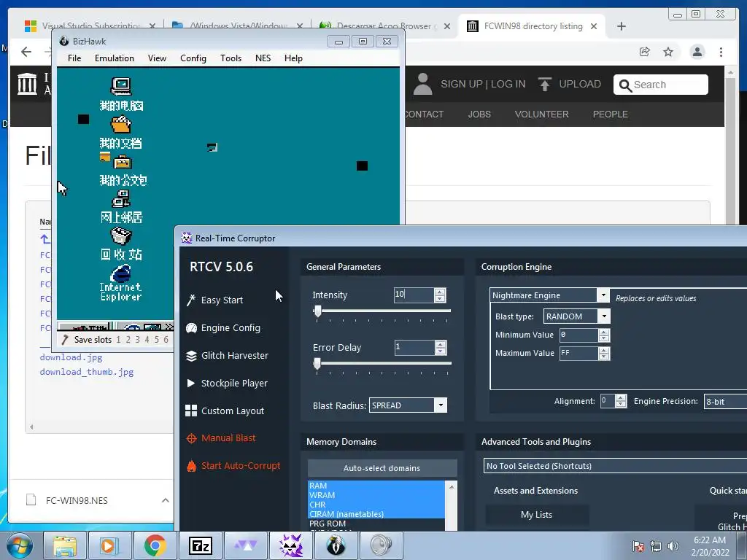Open the download_thumb.jpg link
The height and width of the screenshot is (560, 747).
point(87,372)
